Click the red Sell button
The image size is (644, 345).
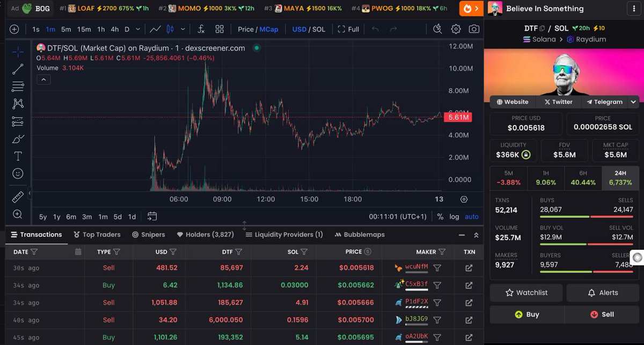click(x=602, y=314)
